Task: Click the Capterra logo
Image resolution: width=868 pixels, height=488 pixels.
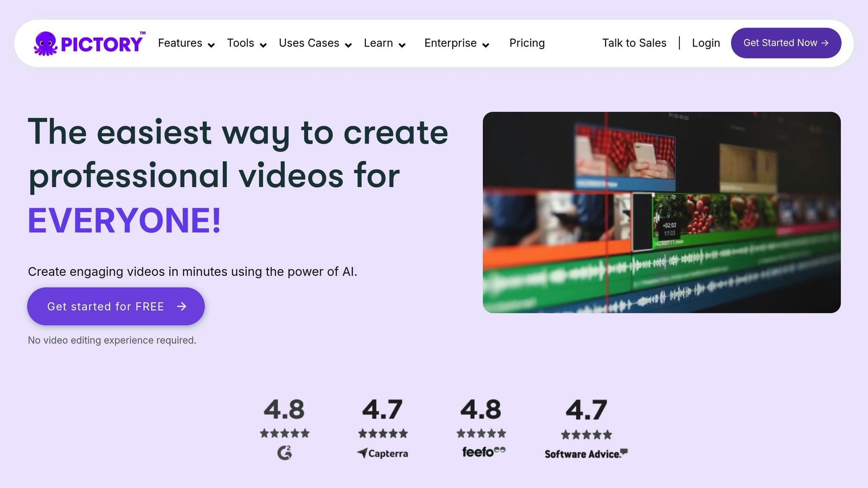Action: pyautogui.click(x=383, y=453)
